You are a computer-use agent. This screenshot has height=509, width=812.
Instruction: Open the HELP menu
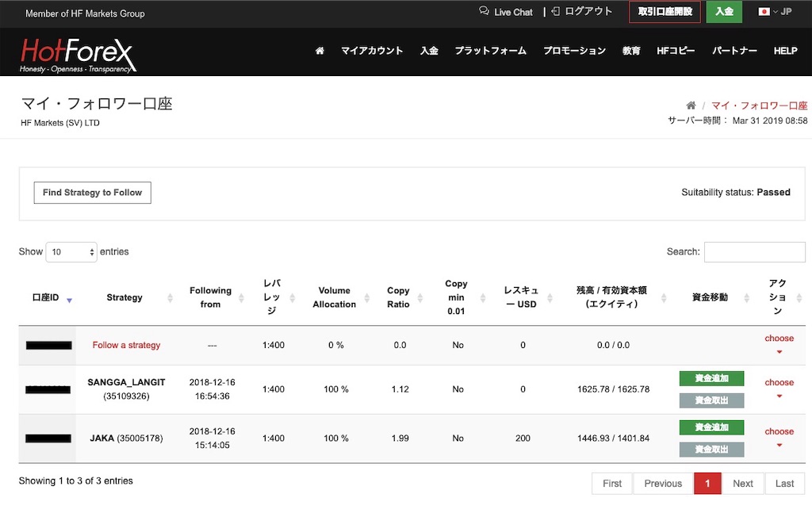(x=786, y=51)
